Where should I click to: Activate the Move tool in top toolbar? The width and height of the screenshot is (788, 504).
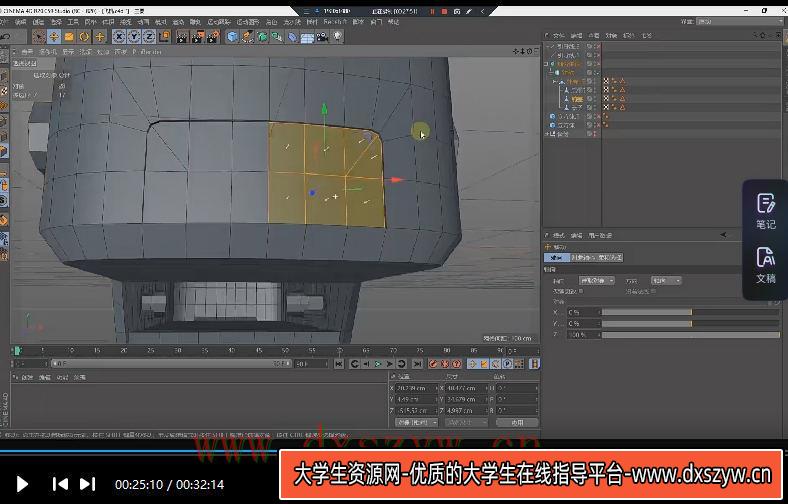pyautogui.click(x=54, y=37)
